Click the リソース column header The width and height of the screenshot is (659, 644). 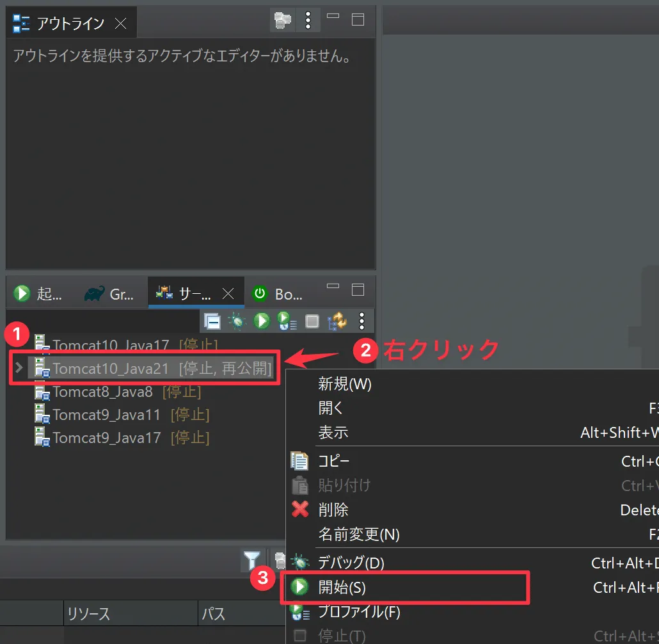coord(131,613)
